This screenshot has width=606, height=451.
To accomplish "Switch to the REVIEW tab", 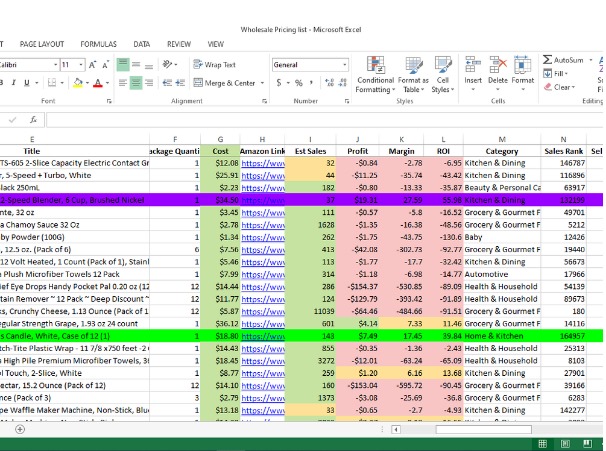I will click(x=179, y=44).
